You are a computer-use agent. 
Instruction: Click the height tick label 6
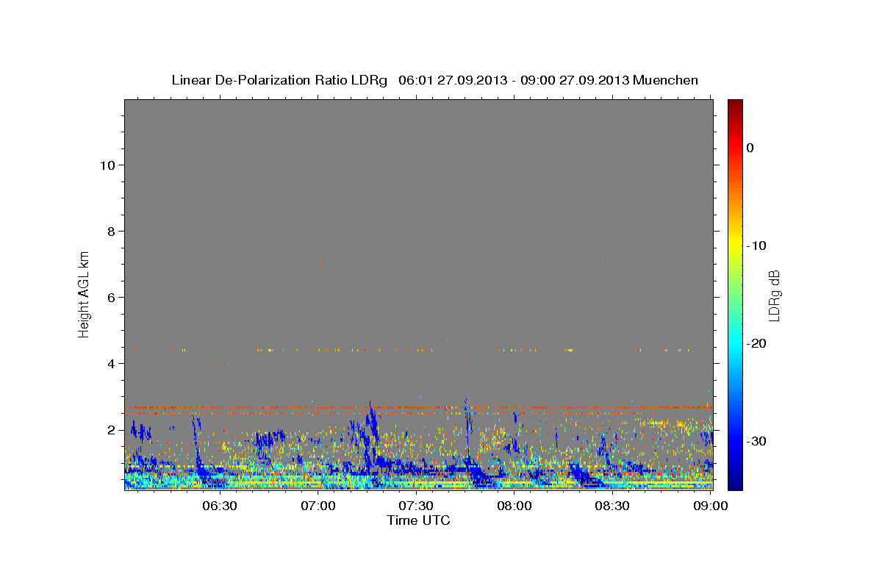point(112,298)
